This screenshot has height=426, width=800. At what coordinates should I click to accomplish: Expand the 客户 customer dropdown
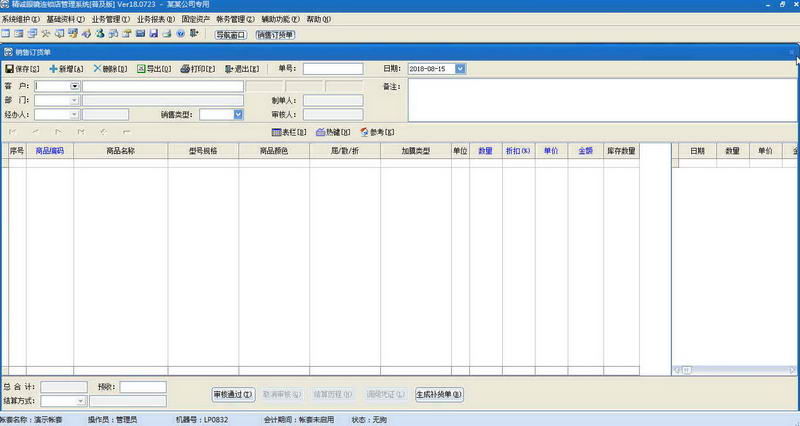coord(74,87)
